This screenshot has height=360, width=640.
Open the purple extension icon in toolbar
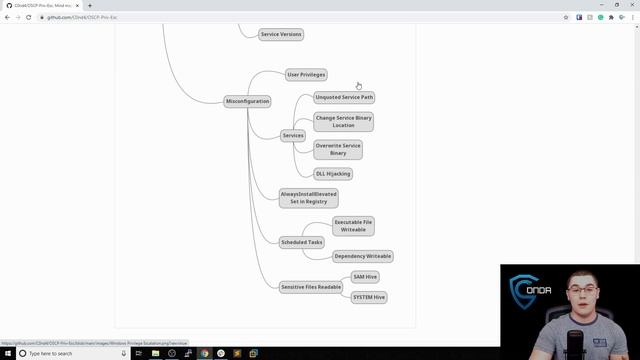pyautogui.click(x=579, y=18)
